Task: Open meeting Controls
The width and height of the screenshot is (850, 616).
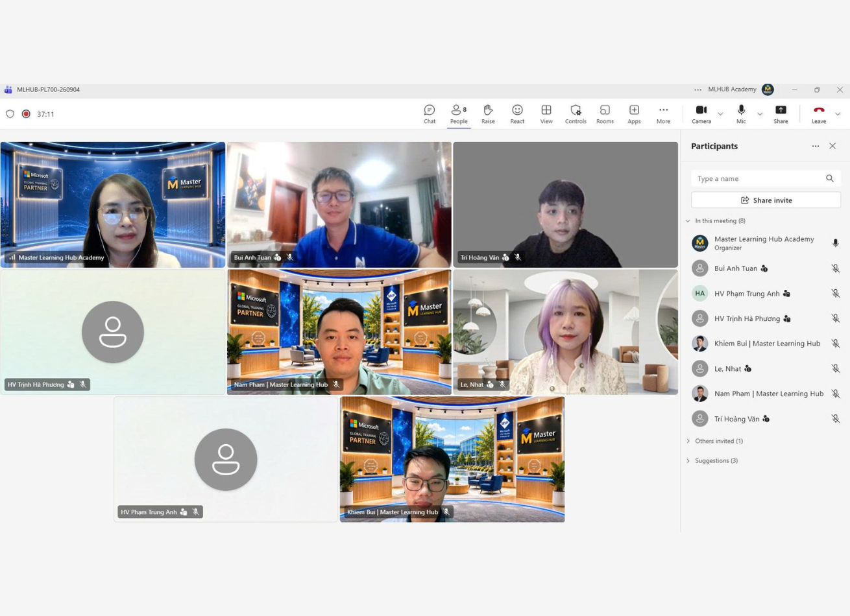Action: coord(576,114)
